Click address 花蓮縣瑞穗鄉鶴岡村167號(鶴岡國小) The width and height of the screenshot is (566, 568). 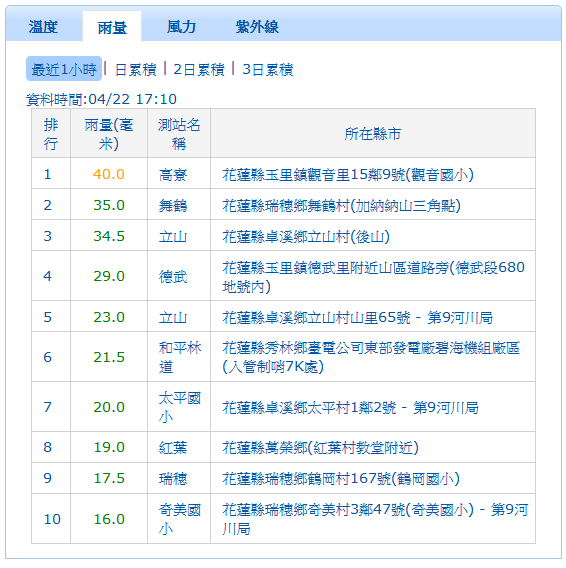pyautogui.click(x=341, y=479)
